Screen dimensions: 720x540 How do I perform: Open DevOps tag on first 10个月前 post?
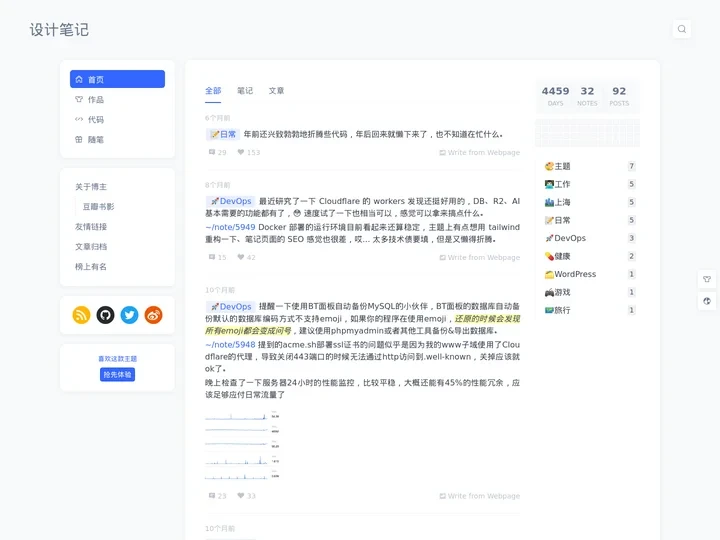[x=231, y=307]
